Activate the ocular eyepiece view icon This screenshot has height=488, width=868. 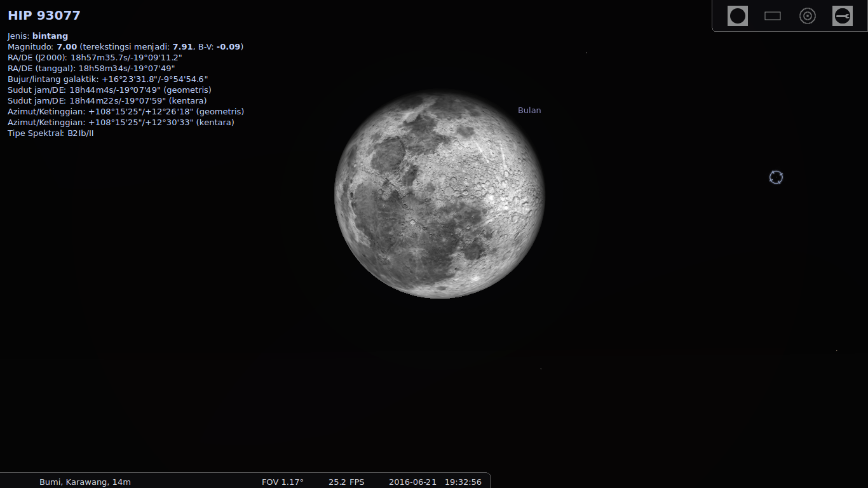(737, 16)
